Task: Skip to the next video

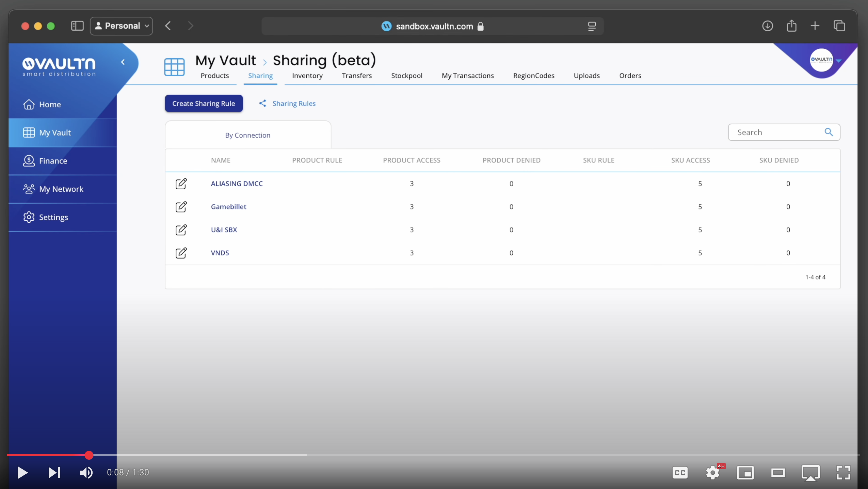Action: click(x=54, y=472)
